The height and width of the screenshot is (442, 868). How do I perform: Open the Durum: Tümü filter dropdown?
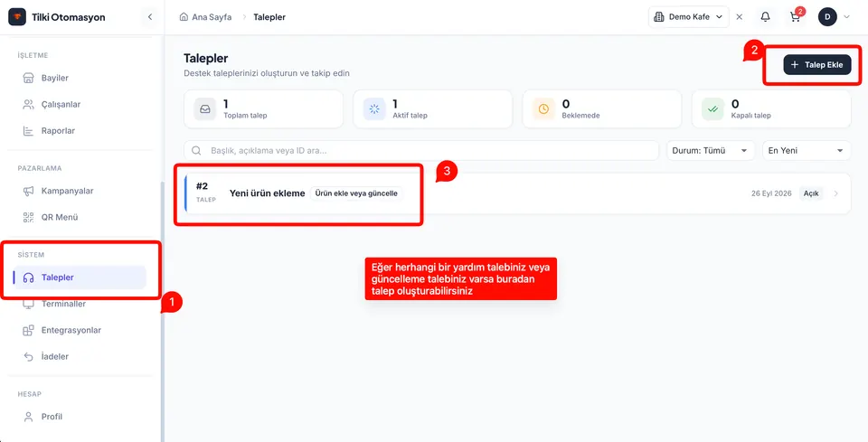tap(711, 150)
